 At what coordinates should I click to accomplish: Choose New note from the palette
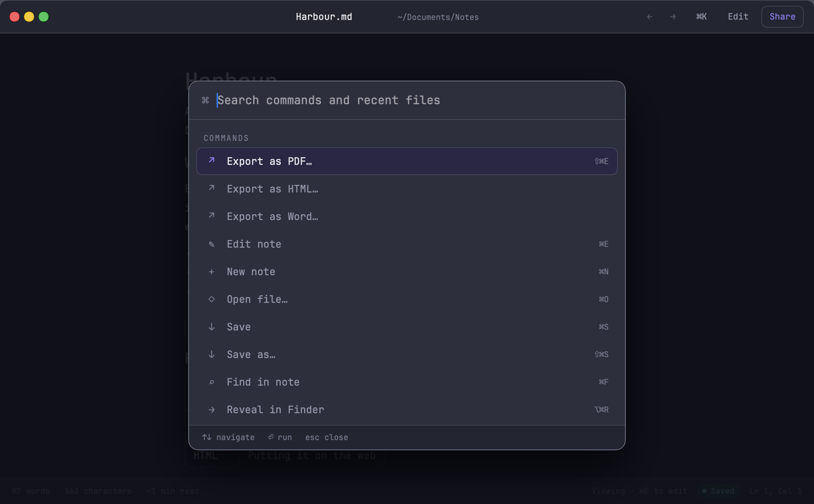407,272
